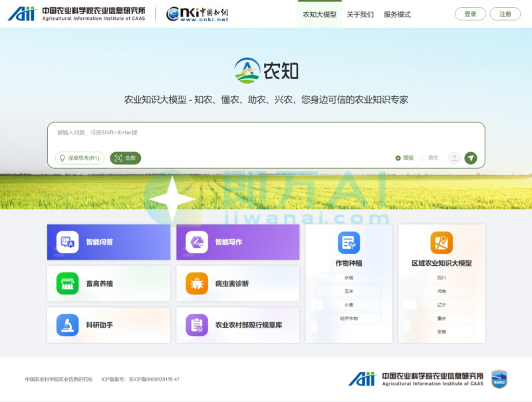Open the 农业农村部现行规章库 clipboard icon
532x402 pixels.
[x=197, y=325]
